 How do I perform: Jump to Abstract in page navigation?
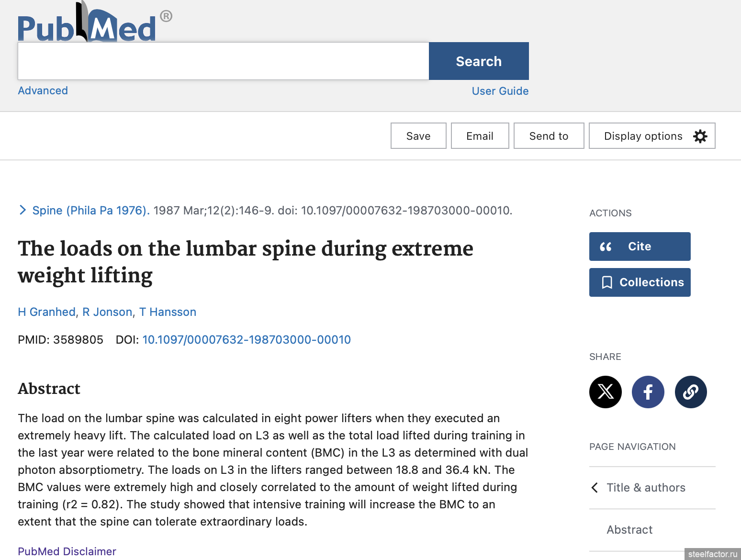point(629,530)
